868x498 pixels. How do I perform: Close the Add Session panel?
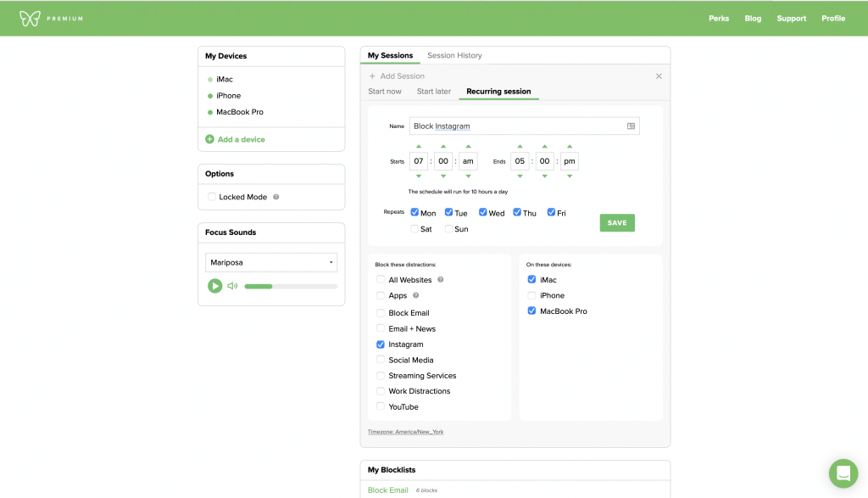coord(659,76)
